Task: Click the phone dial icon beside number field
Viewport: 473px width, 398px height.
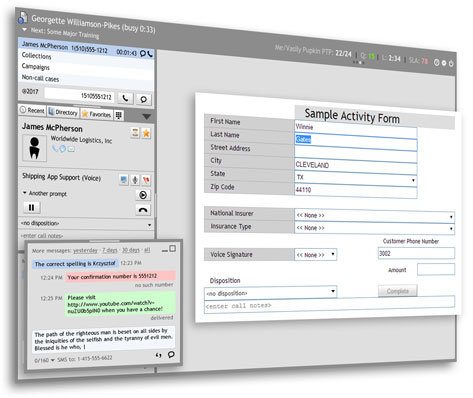Action: click(x=125, y=98)
